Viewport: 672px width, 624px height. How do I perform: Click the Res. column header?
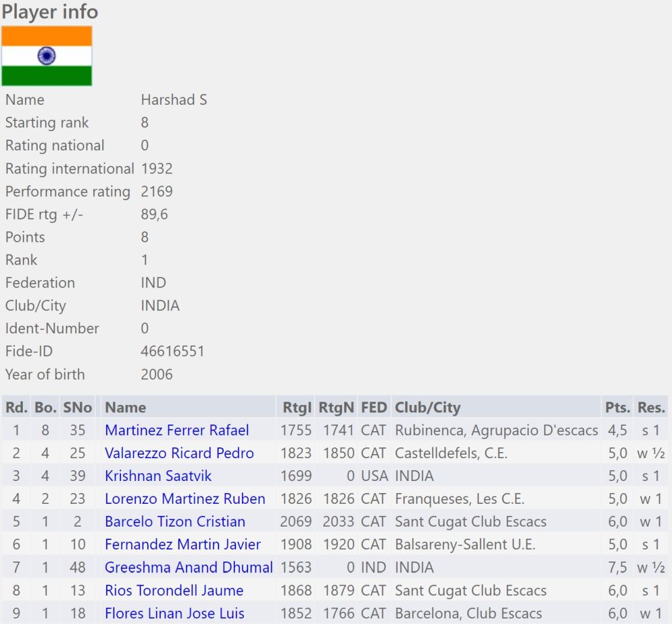(651, 408)
